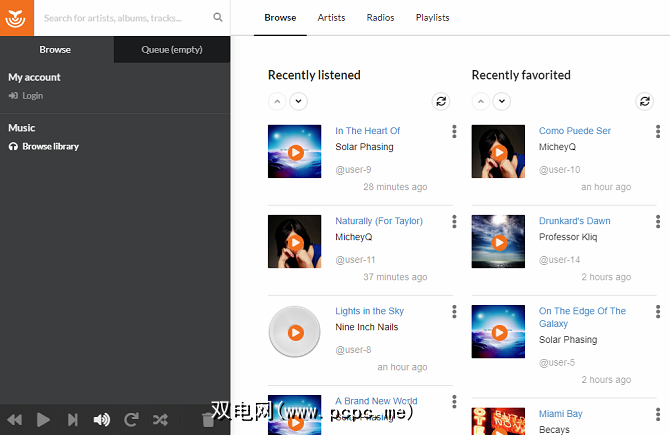
Task: Open Naturally (For Taylor) track link
Action: 379,221
